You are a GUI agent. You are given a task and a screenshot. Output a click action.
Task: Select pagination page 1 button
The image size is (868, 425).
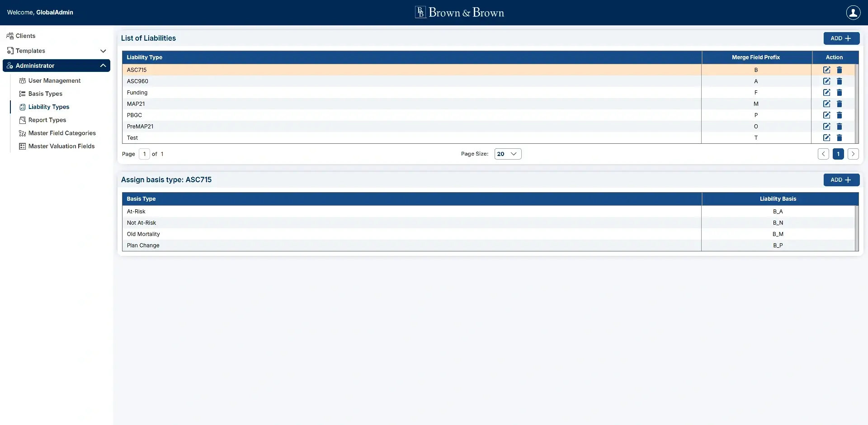coord(839,154)
